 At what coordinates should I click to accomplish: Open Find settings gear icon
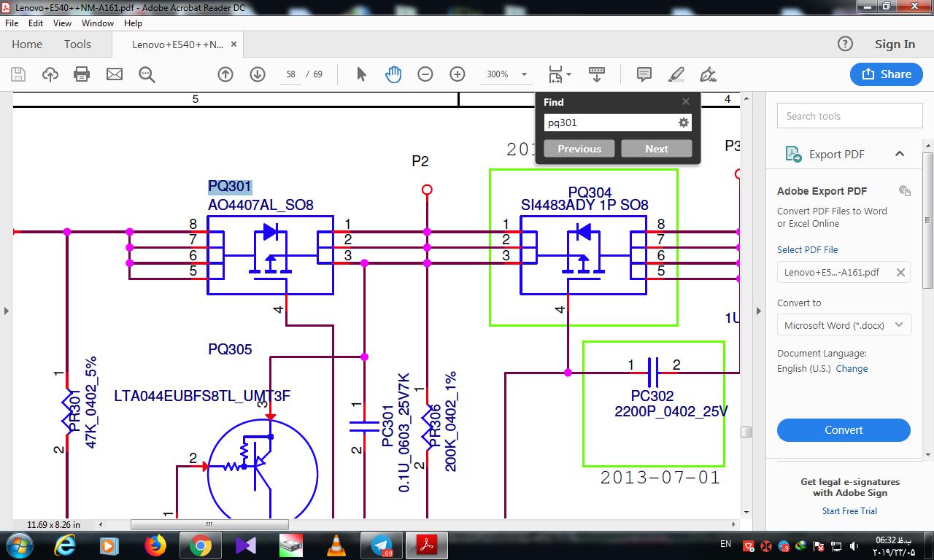coord(684,122)
